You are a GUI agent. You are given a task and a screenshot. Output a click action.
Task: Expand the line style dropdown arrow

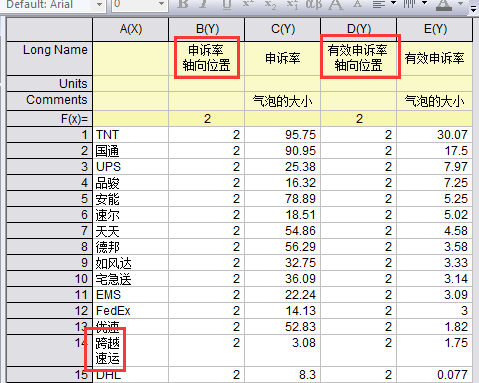tap(424, 3)
